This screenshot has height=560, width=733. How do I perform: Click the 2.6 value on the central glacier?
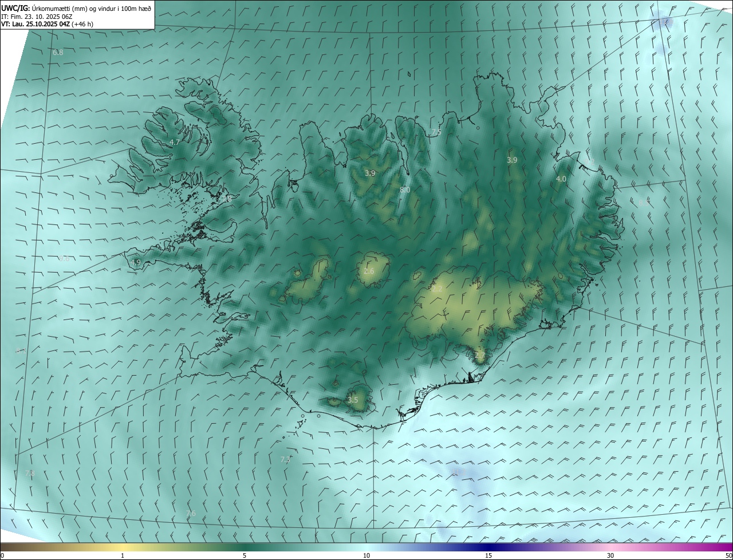pos(369,271)
